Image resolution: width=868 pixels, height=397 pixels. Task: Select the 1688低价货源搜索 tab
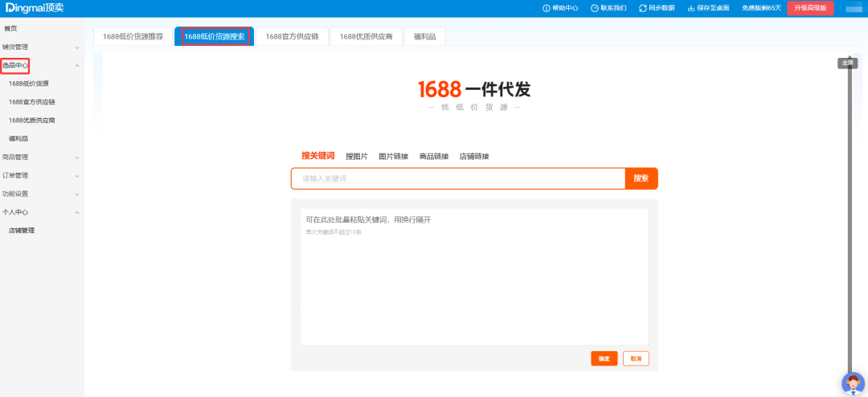tap(215, 36)
